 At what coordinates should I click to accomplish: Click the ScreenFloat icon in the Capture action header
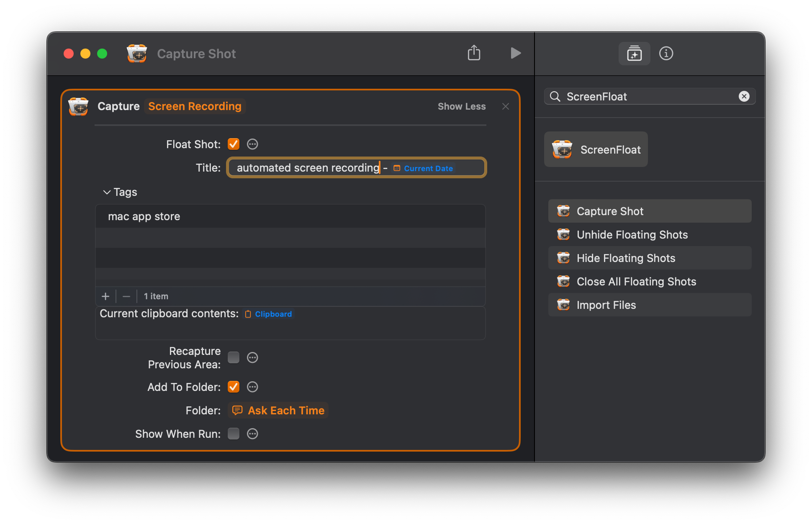(78, 106)
